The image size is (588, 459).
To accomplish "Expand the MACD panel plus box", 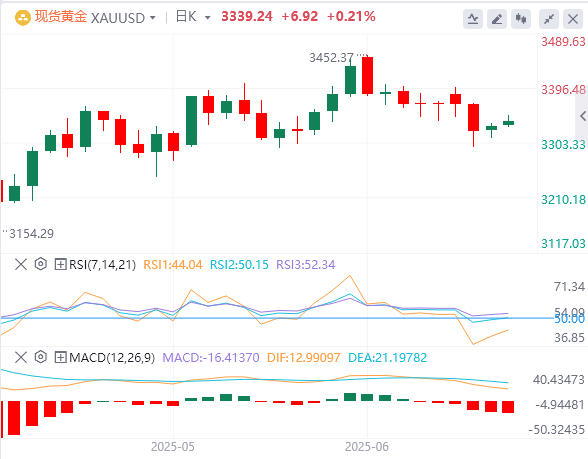I will coord(60,357).
